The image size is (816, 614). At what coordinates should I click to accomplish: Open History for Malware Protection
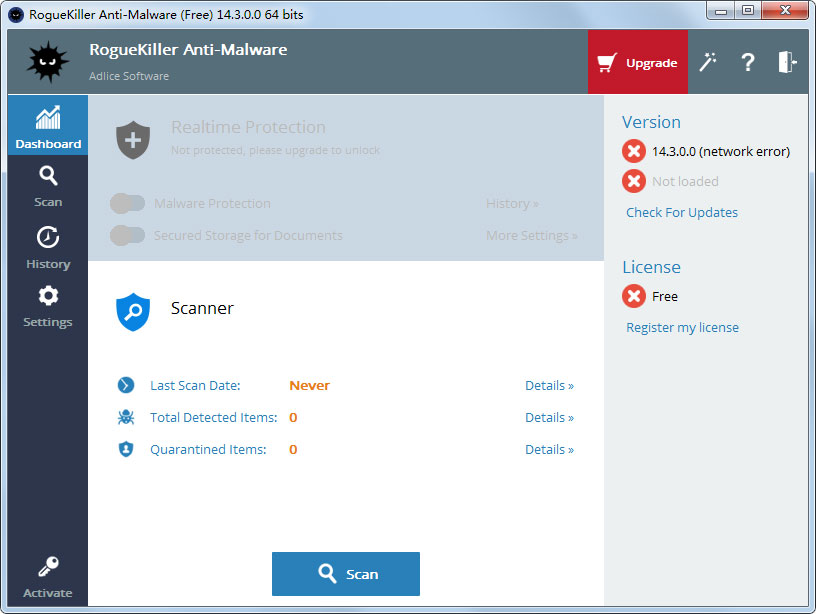tap(512, 203)
